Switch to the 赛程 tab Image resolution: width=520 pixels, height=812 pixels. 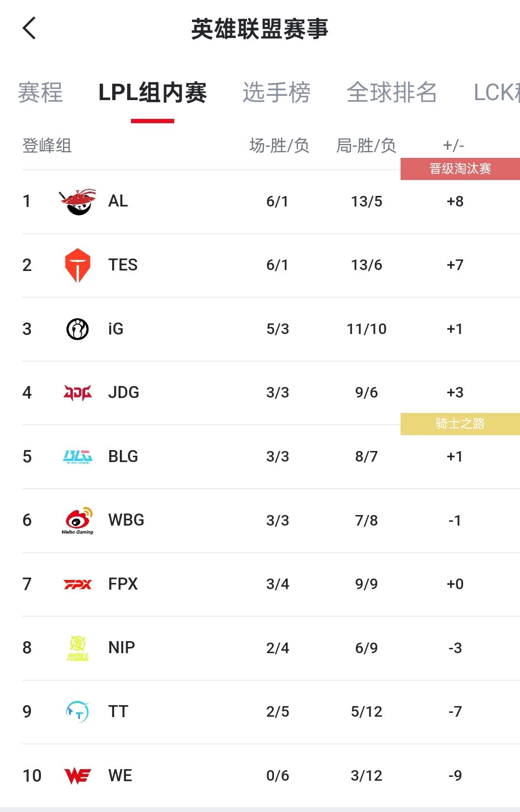(40, 92)
